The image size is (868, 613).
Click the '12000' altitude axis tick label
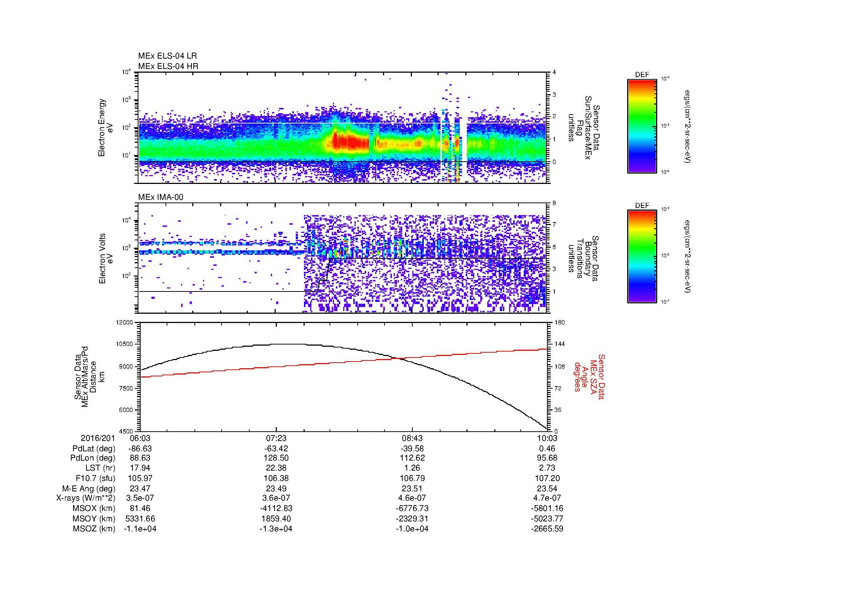pyautogui.click(x=125, y=323)
